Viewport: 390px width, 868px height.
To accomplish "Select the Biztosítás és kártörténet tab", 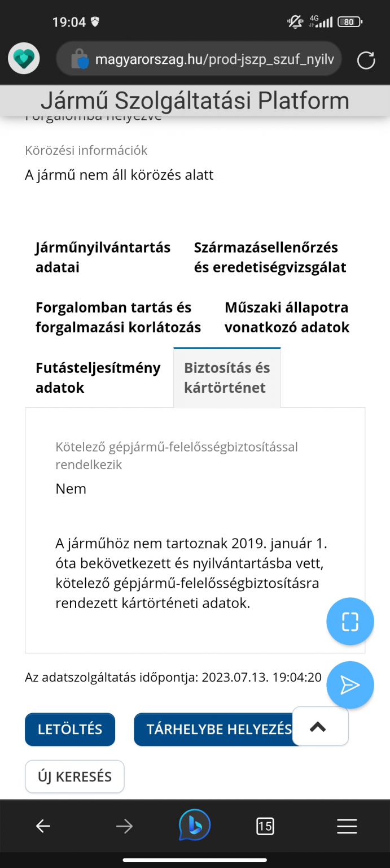I will tap(227, 377).
